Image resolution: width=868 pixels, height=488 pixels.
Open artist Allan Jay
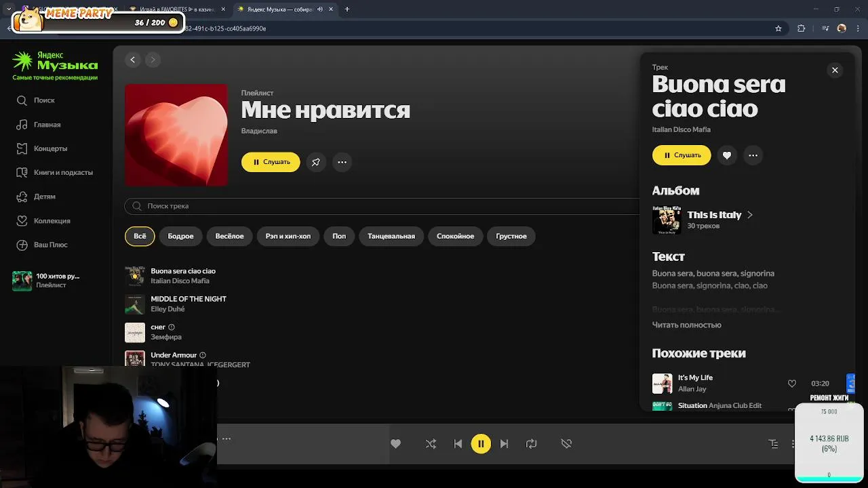pyautogui.click(x=692, y=389)
